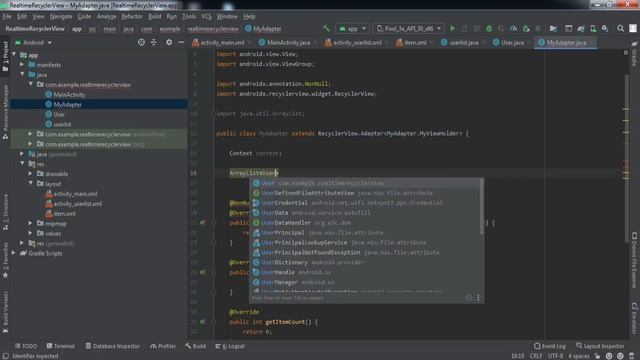Open the Build tool window

pos(196,346)
